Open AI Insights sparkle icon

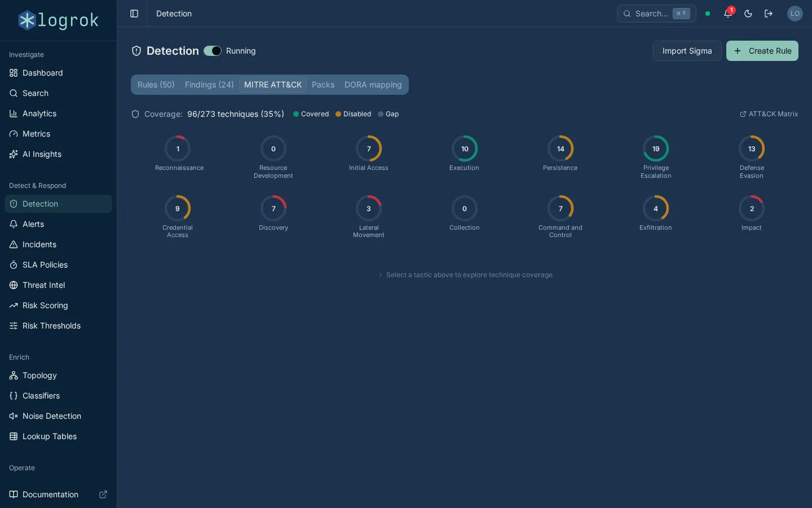click(x=14, y=154)
